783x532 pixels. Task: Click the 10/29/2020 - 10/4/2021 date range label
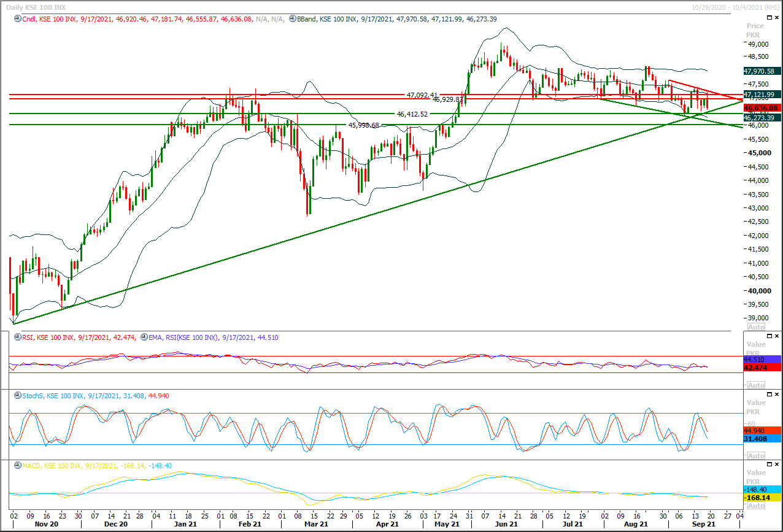point(735,7)
